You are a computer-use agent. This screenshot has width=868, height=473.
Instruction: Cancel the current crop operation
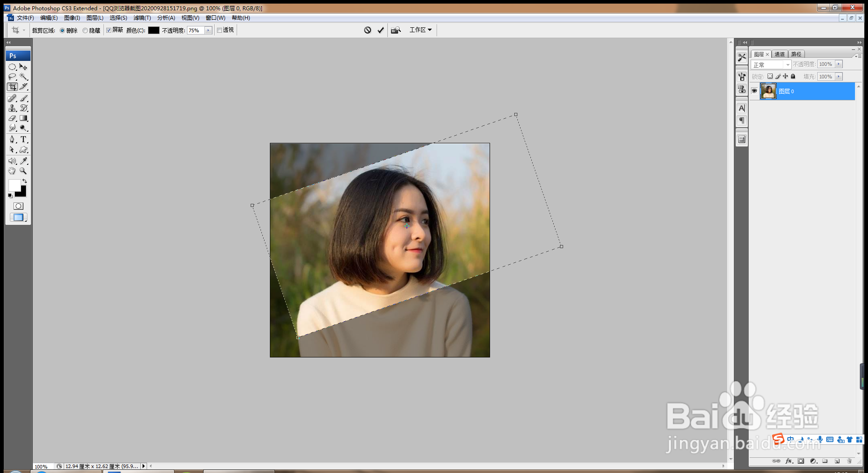click(368, 30)
